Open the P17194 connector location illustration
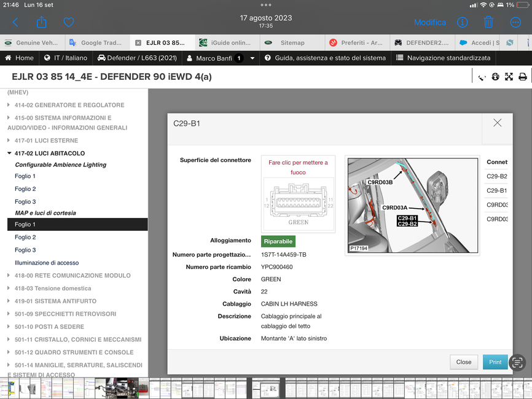Viewport: 532px width, 399px height. pyautogui.click(x=413, y=206)
